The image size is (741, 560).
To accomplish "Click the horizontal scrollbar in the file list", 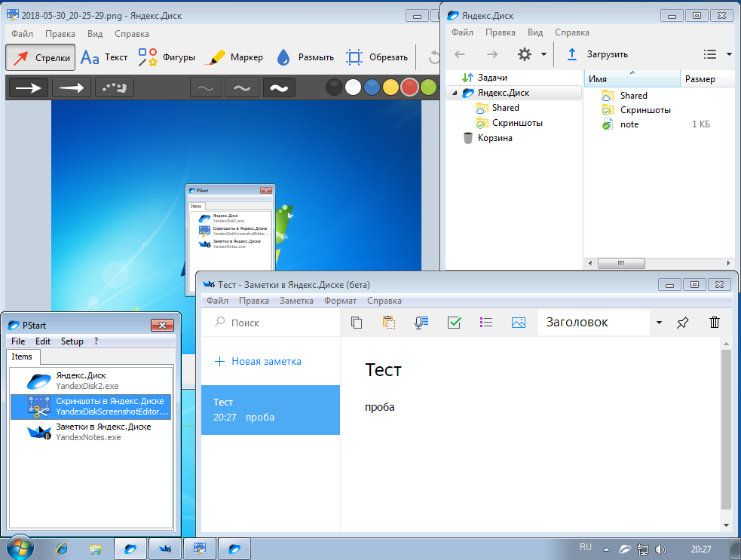I will (x=621, y=263).
